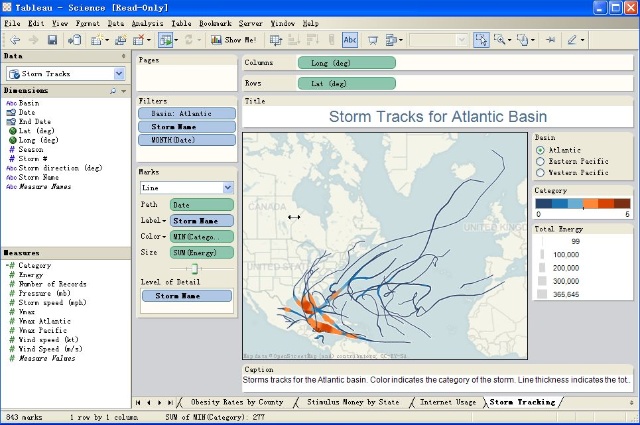The height and width of the screenshot is (425, 640).
Task: Click the MONTH(Date) filter pill
Action: point(187,140)
